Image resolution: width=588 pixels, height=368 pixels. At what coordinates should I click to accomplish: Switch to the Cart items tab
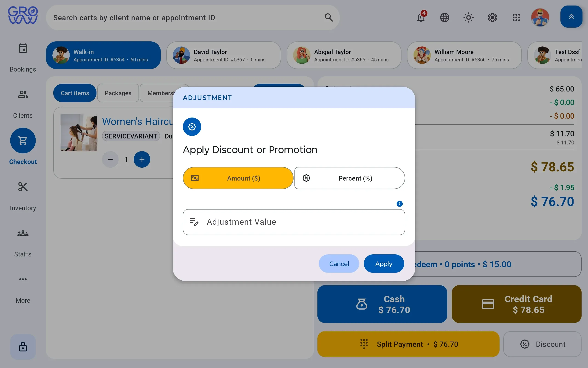[x=75, y=93]
